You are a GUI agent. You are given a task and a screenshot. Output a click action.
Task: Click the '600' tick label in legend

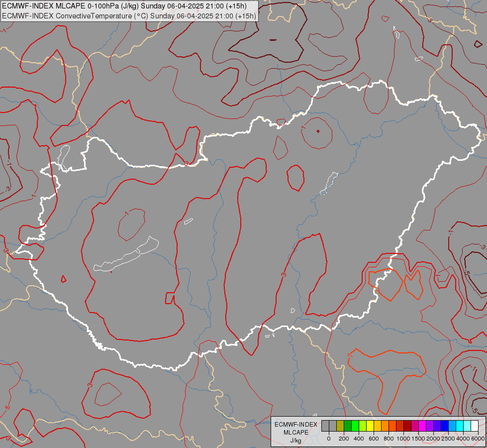pos(374,439)
